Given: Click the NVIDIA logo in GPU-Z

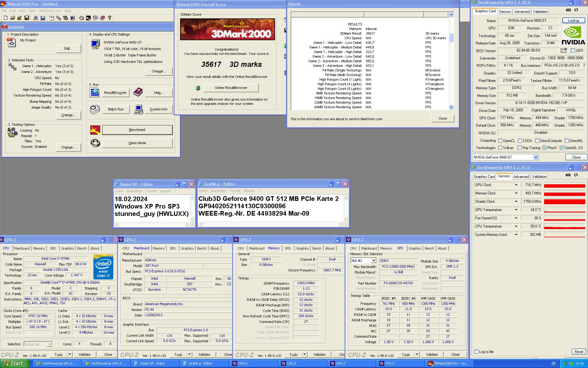Looking at the screenshot, I should pyautogui.click(x=573, y=36).
